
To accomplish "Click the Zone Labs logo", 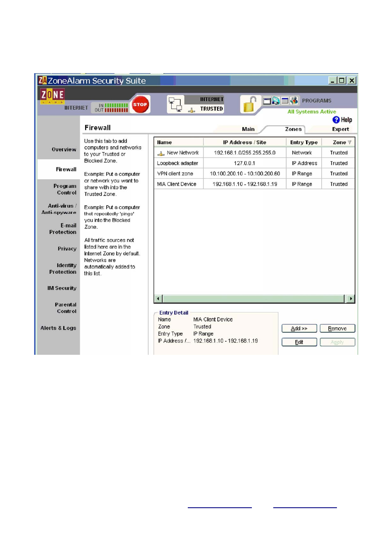I will pos(53,96).
